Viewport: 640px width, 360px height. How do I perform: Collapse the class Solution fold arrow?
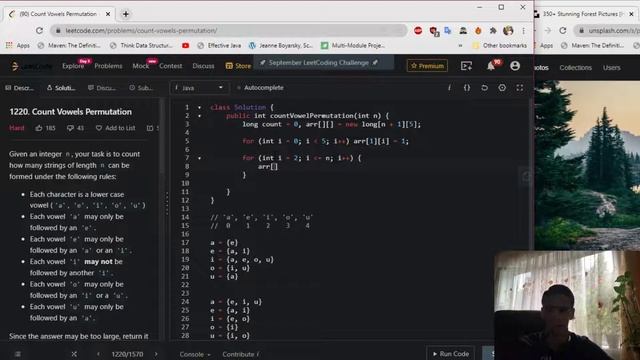[200, 107]
